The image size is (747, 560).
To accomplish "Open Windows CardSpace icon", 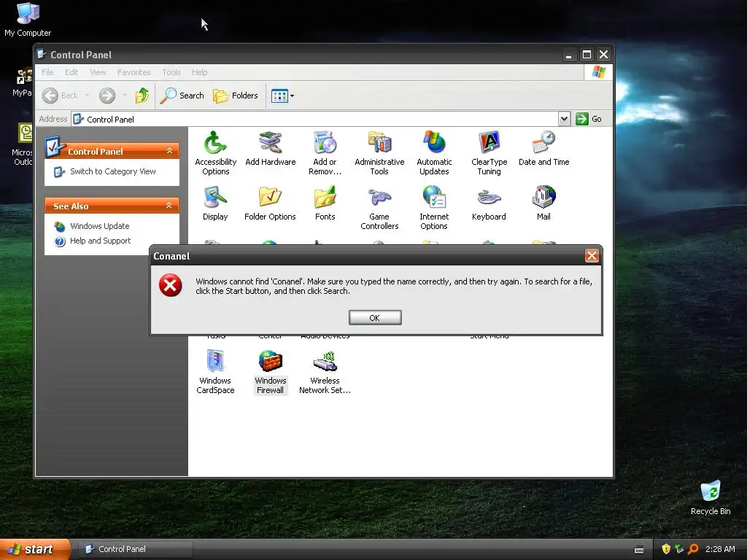I will [215, 371].
